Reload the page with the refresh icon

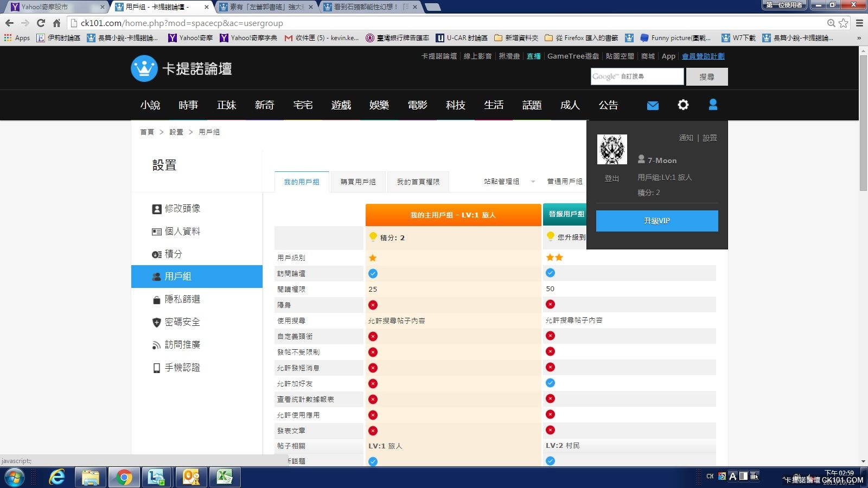click(x=41, y=23)
